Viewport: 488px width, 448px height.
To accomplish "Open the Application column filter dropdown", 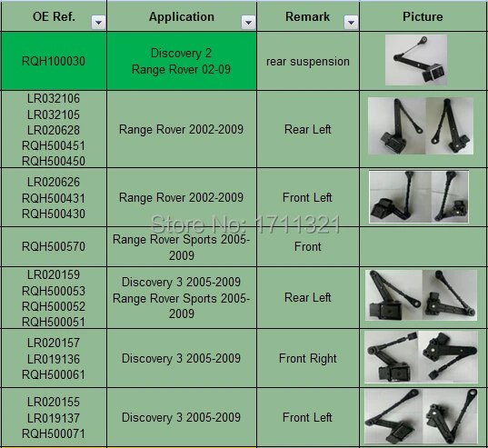I will coord(248,23).
